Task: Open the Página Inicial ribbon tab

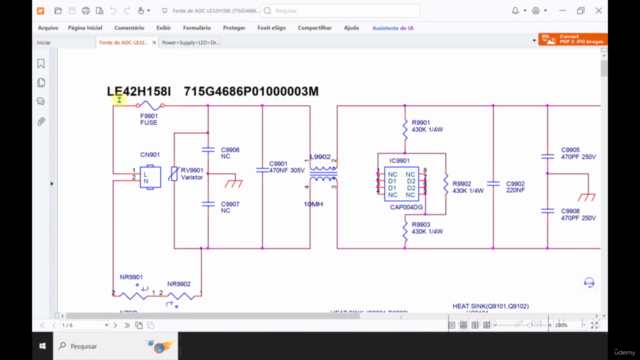Action: 85,28
